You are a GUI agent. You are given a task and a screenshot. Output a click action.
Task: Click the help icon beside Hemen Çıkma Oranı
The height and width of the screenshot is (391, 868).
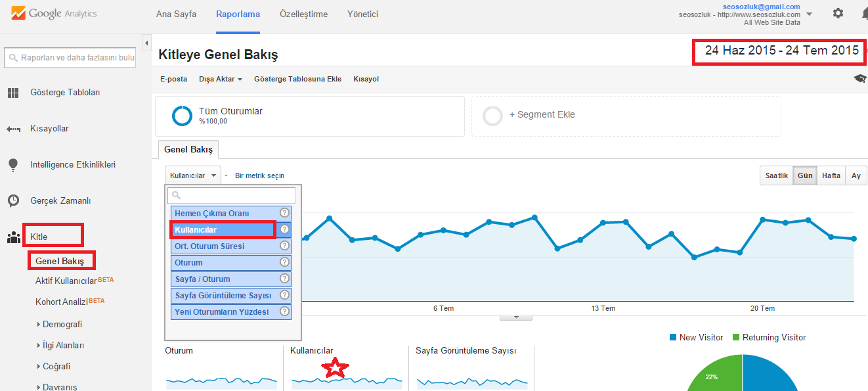[x=284, y=213]
